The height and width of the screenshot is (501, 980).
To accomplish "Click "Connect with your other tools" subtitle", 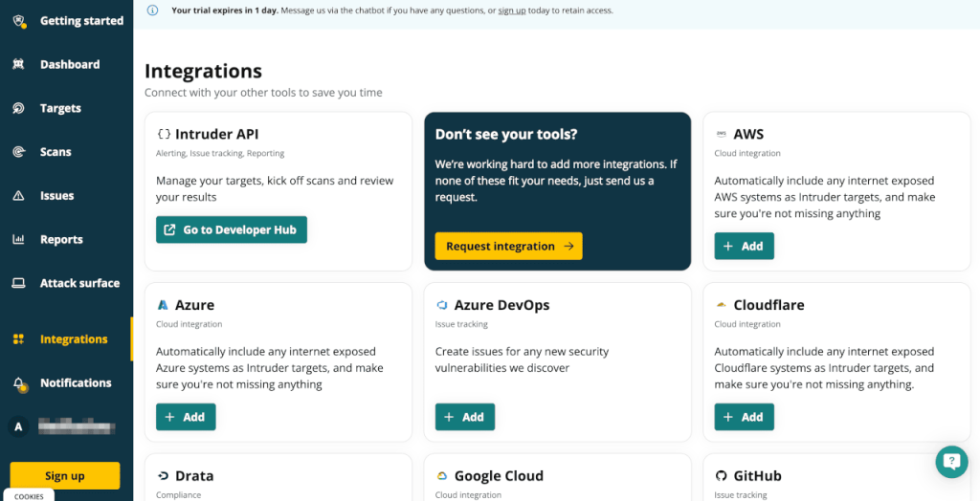I will (263, 93).
